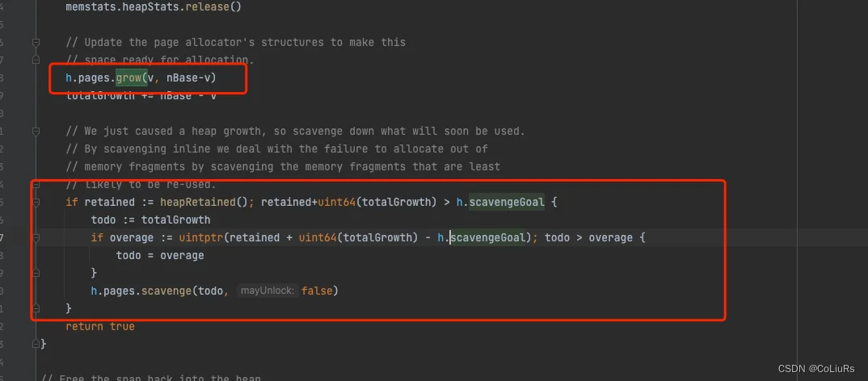The height and width of the screenshot is (381, 868).
Task: Click the fold-end marker beside "likely to be re-used"
Action: pyautogui.click(x=36, y=185)
